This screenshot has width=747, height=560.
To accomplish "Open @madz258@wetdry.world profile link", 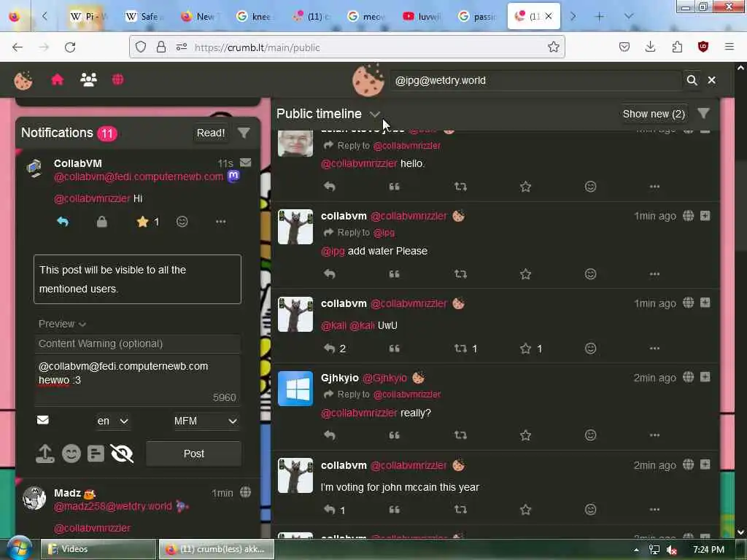I will pyautogui.click(x=113, y=506).
